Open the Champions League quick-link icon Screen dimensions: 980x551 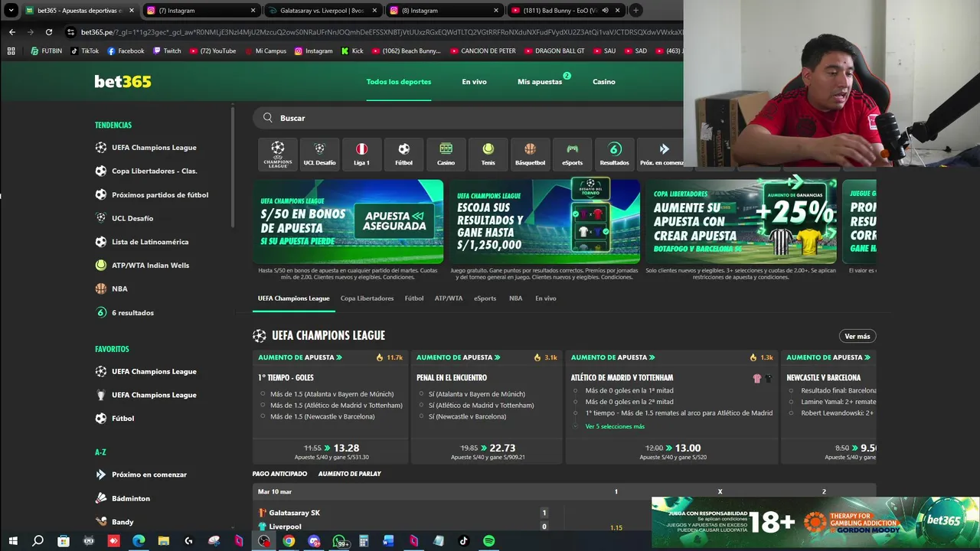pyautogui.click(x=277, y=154)
